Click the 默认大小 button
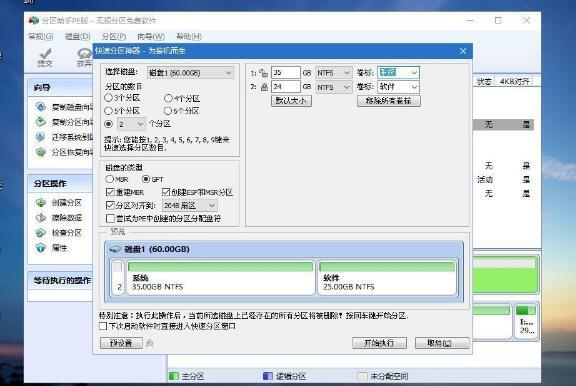Viewport: 576px width, 386px height. tap(291, 101)
